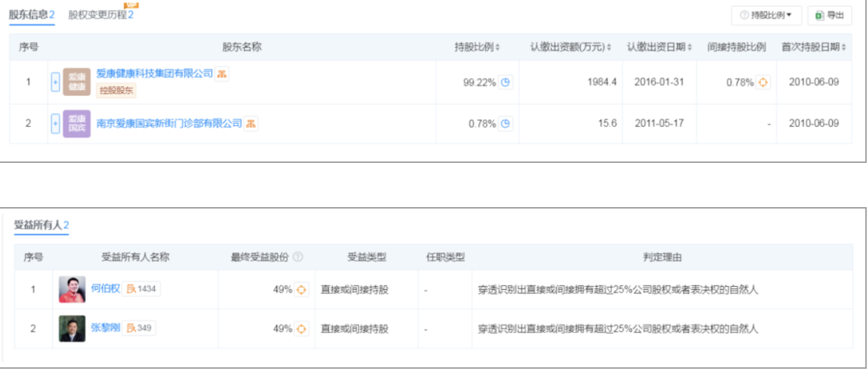Expand shareholder row for 南京爱康国宾新街门诊部有限公司

coord(56,124)
